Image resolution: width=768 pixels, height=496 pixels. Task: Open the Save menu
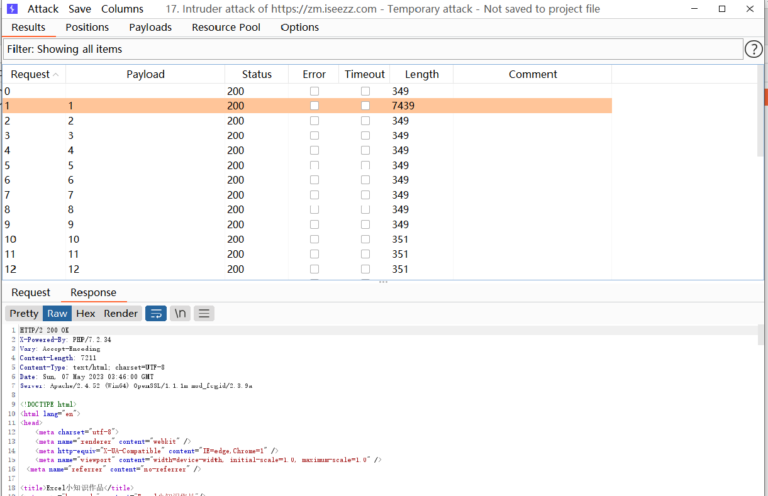(x=80, y=8)
